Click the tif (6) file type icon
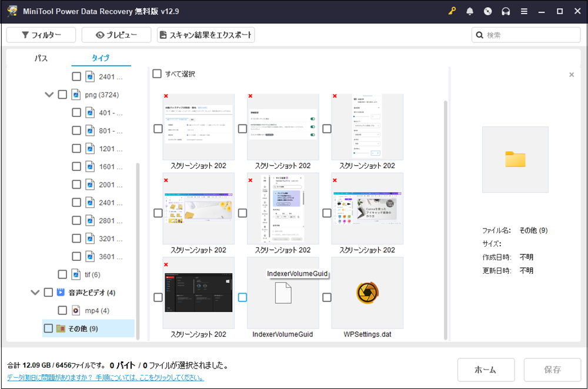Viewport: 588px width, 389px height. [x=76, y=274]
